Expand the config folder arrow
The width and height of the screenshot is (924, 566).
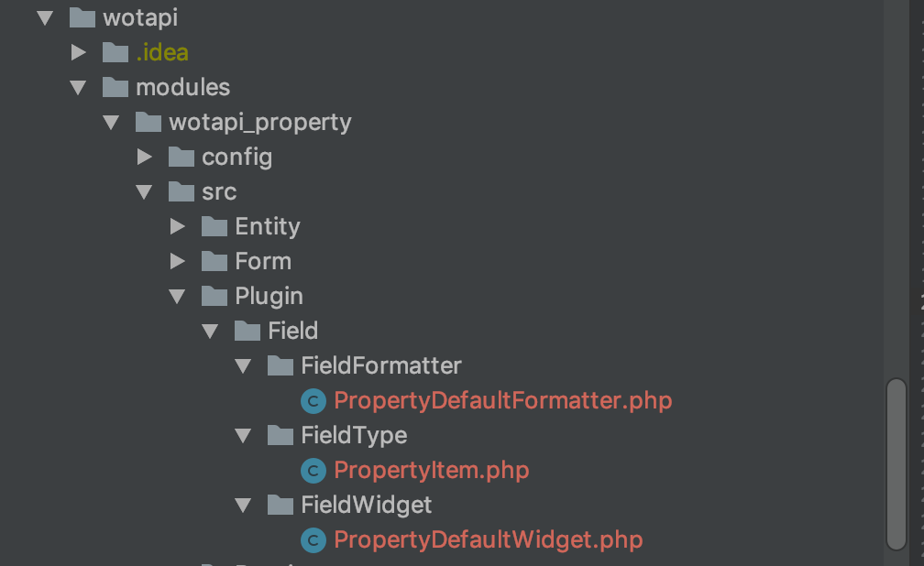coord(145,157)
